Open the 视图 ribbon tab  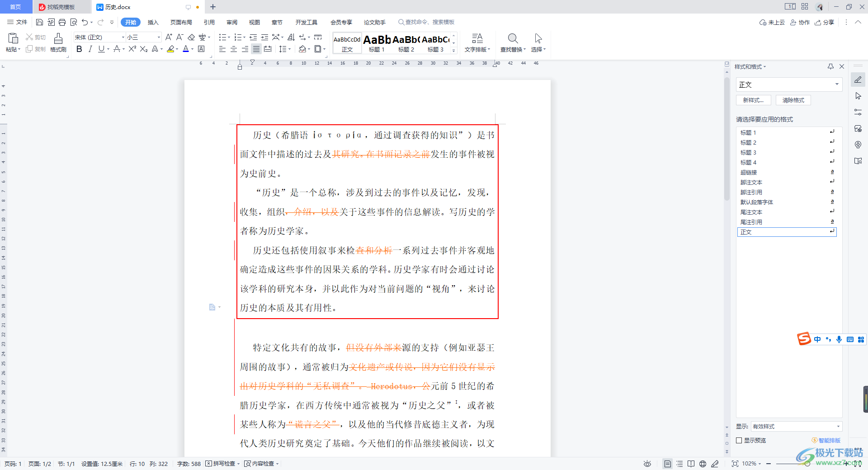tap(255, 22)
